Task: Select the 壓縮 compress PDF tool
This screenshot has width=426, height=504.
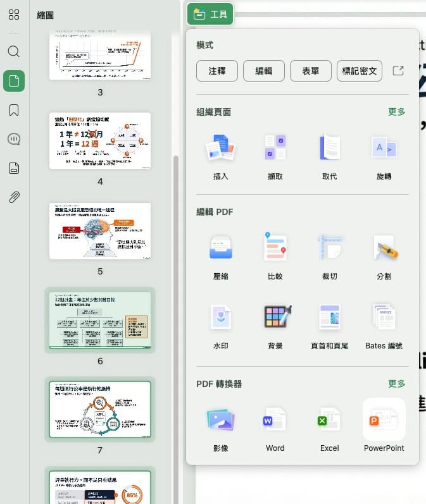Action: pyautogui.click(x=221, y=257)
